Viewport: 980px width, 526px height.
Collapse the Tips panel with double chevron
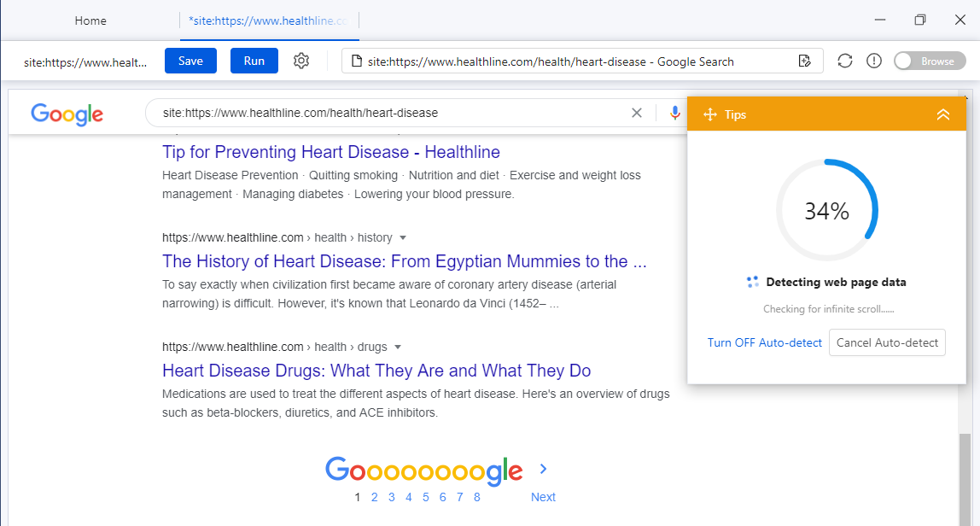point(943,114)
